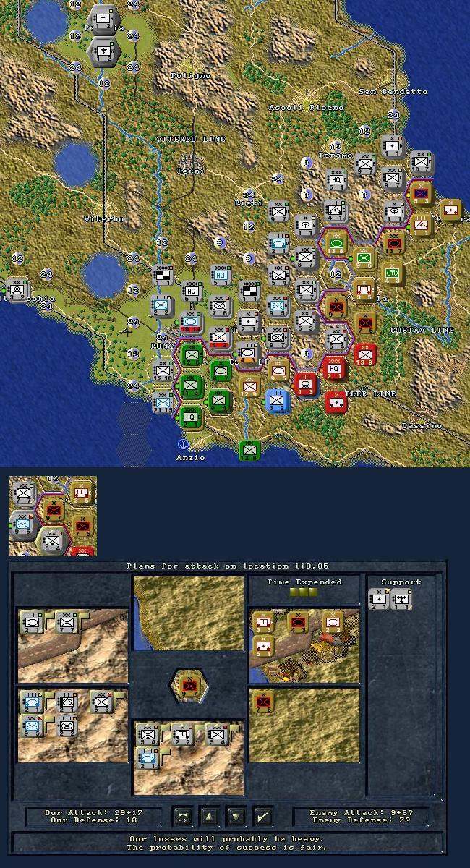Select red infantry unit 13-9 on map
Image resolution: width=470 pixels, height=868 pixels.
365,355
